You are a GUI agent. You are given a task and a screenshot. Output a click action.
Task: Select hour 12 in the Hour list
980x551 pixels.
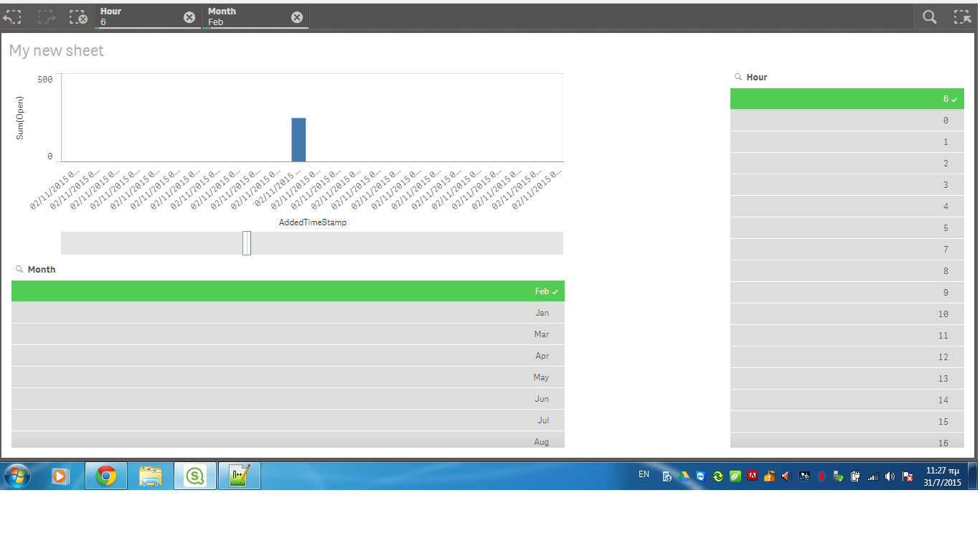pyautogui.click(x=847, y=357)
